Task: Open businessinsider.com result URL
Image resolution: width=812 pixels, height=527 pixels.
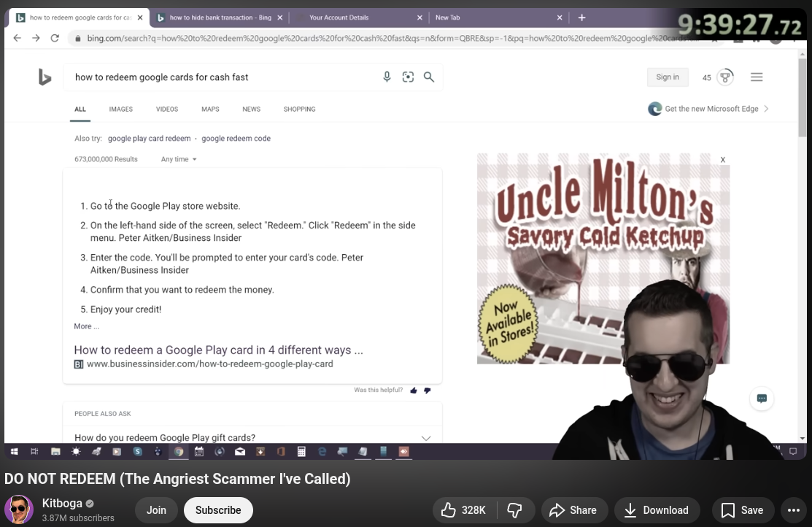Action: tap(209, 364)
